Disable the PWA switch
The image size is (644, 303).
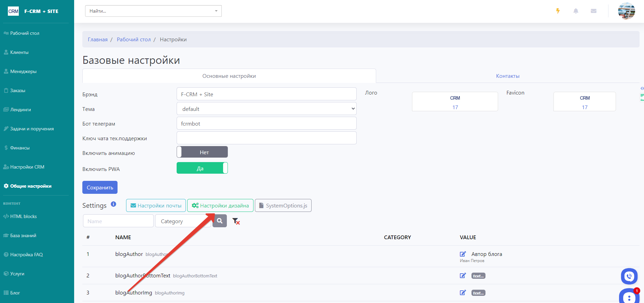point(202,168)
